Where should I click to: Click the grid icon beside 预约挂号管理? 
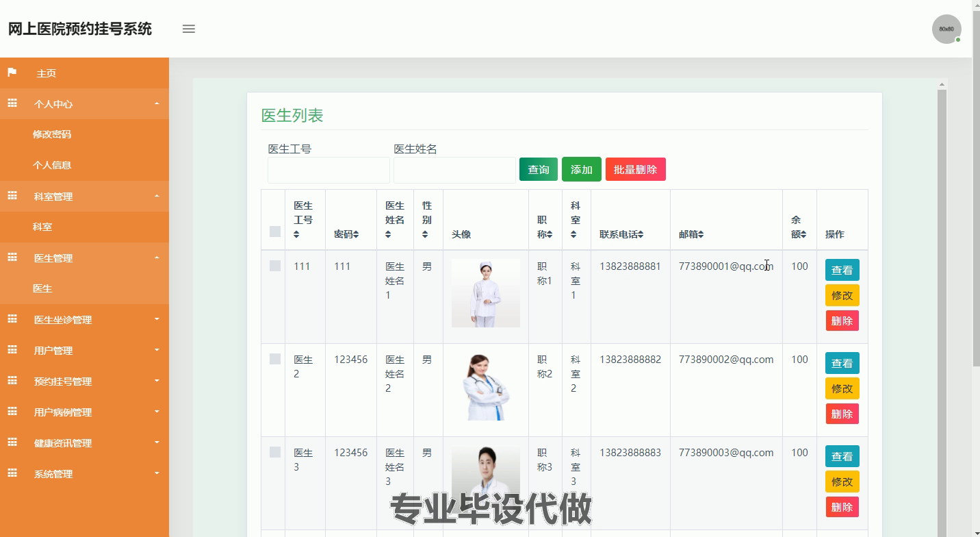click(x=12, y=381)
